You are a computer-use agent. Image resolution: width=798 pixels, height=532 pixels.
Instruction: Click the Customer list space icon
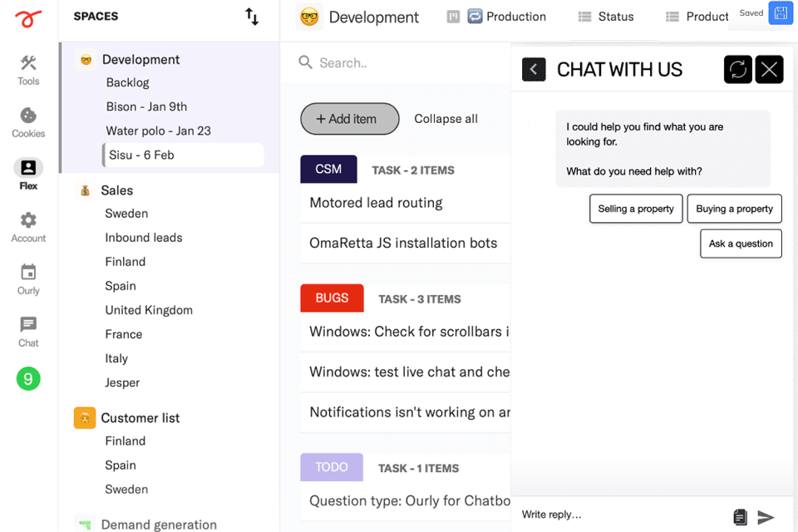(85, 418)
